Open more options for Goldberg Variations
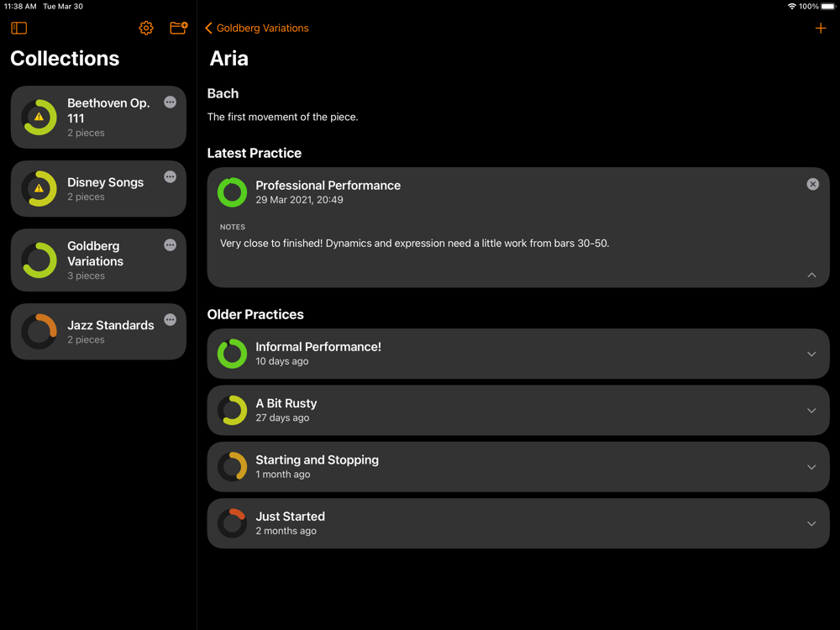 tap(170, 245)
